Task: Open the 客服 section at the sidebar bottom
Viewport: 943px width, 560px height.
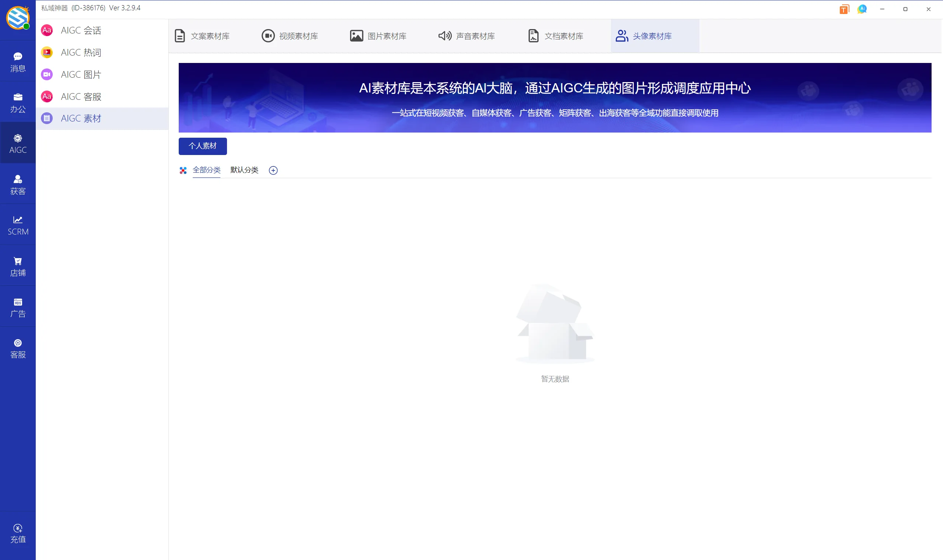Action: click(x=18, y=347)
